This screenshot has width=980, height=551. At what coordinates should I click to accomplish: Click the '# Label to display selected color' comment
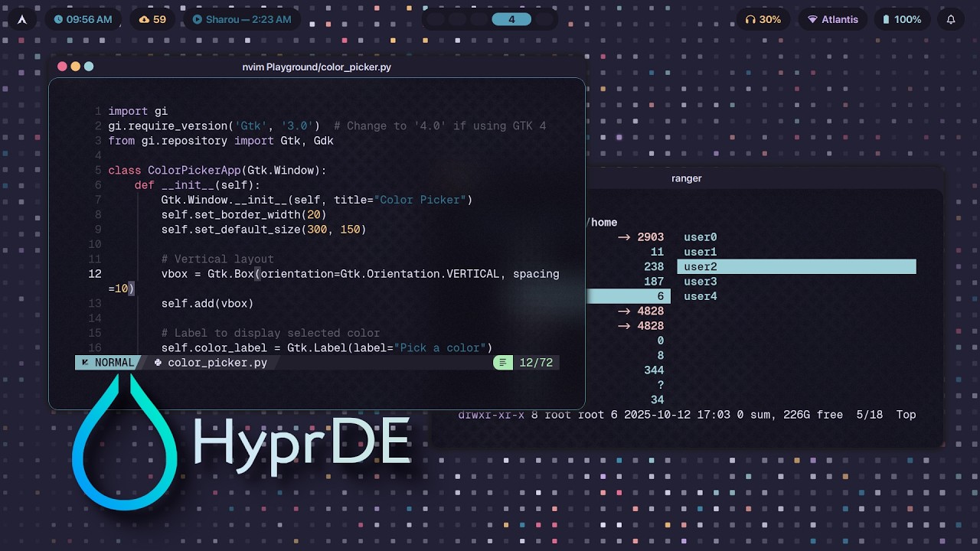point(270,333)
